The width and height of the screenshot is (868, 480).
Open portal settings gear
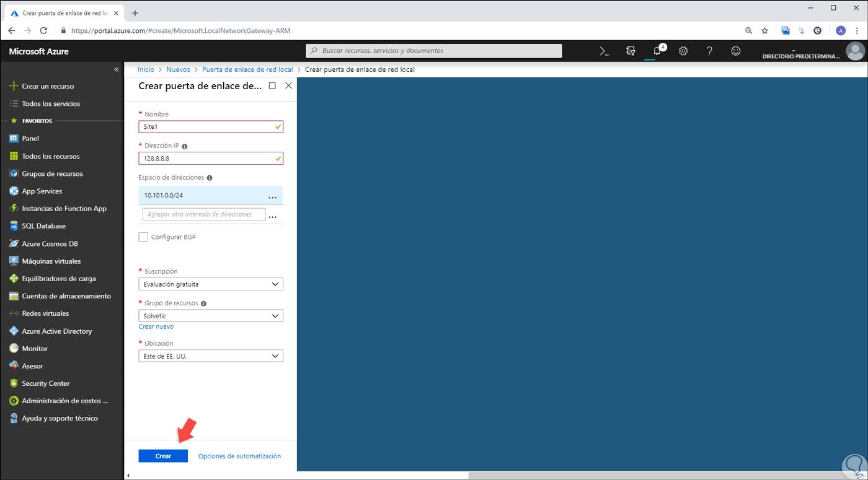(683, 51)
